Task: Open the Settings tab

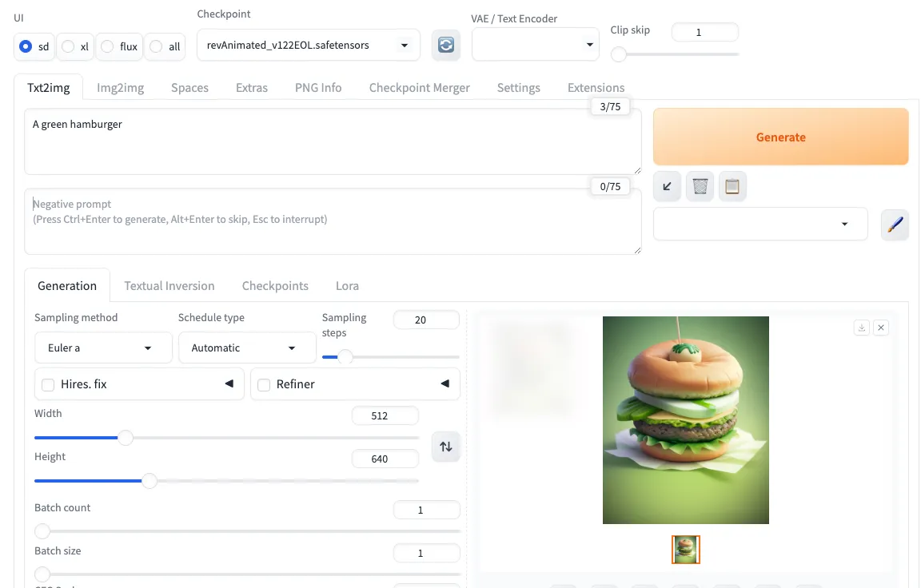Action: coord(519,88)
